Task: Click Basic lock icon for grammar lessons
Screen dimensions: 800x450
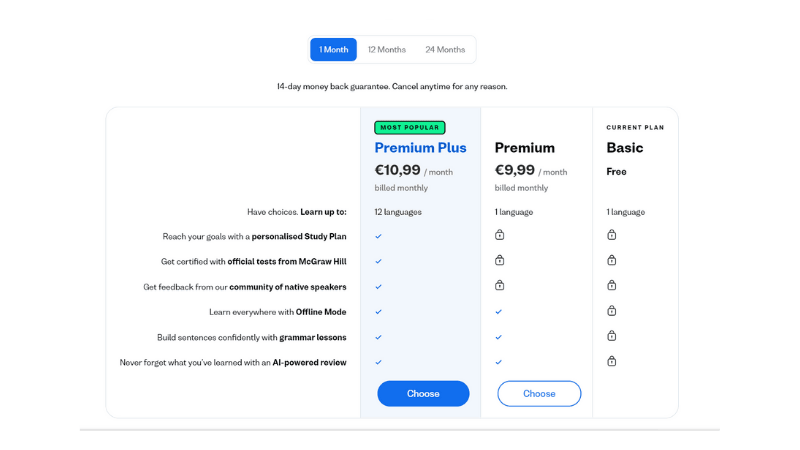Action: pyautogui.click(x=612, y=336)
